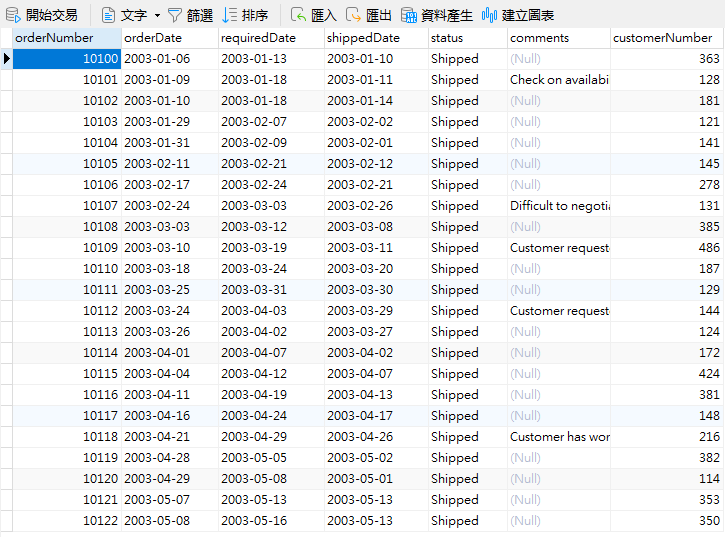This screenshot has width=725, height=537.
Task: Select the orderDate column header
Action: coord(169,38)
